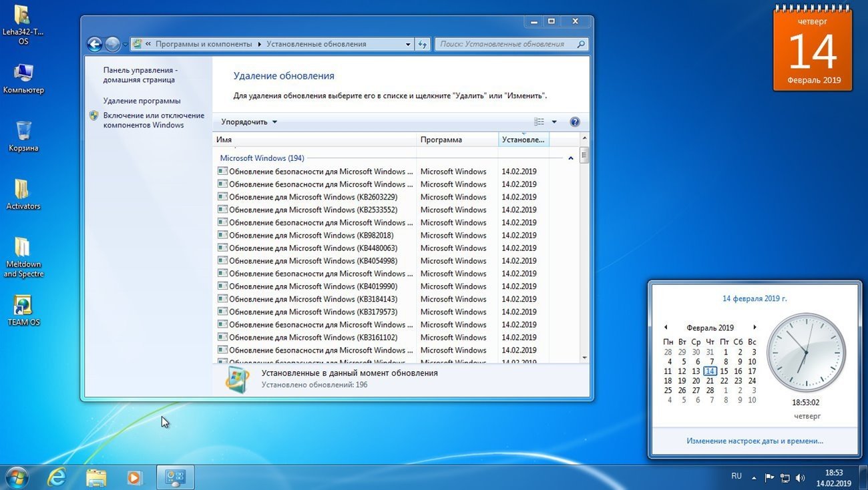Select the TEAM OS desktop shortcut

pos(23,311)
